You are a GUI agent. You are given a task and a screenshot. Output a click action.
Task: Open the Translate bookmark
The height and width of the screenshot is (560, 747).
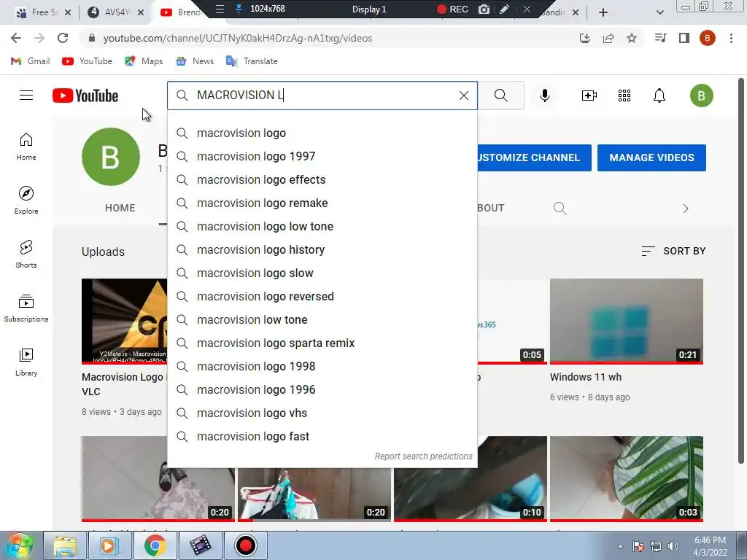(252, 61)
